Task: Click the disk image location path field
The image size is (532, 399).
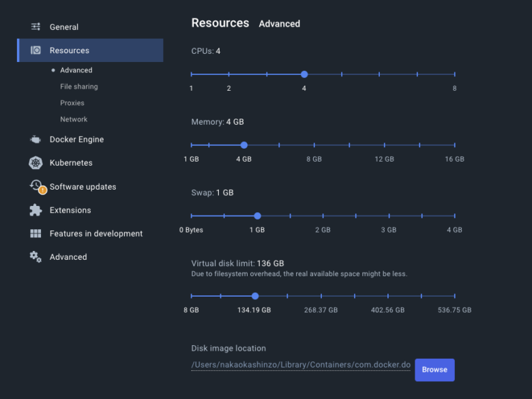Action: click(x=301, y=365)
